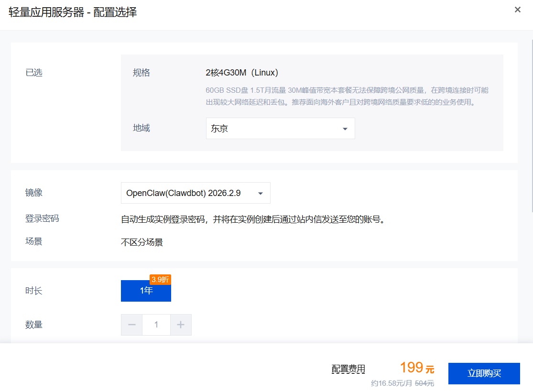Decrease quantity with the minus icon
Image resolution: width=533 pixels, height=392 pixels.
click(132, 325)
